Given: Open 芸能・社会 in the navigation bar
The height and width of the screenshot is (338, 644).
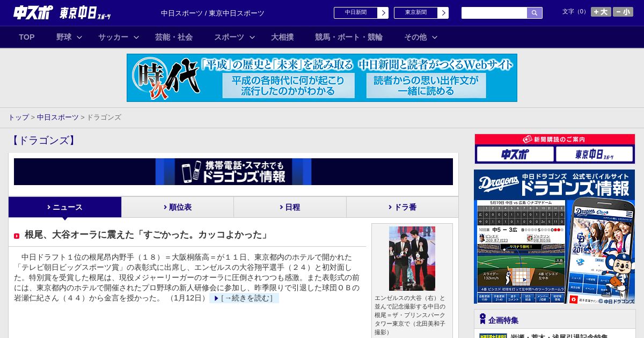Looking at the screenshot, I should click(x=174, y=37).
